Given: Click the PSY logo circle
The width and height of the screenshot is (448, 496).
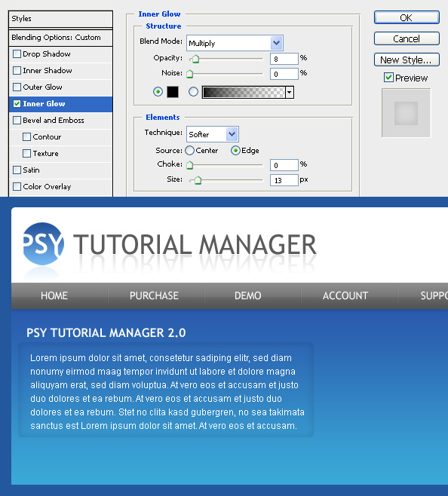Looking at the screenshot, I should pos(44,243).
